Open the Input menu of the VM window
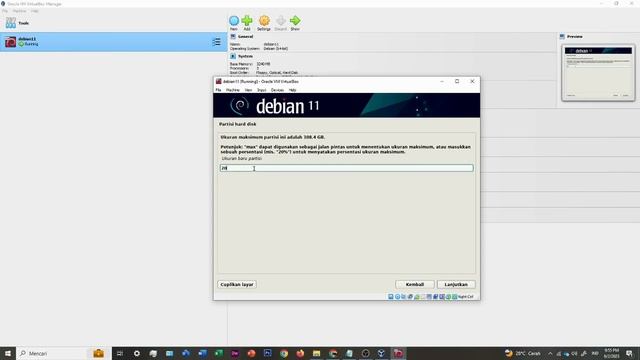Image resolution: width=640 pixels, height=360 pixels. click(262, 90)
